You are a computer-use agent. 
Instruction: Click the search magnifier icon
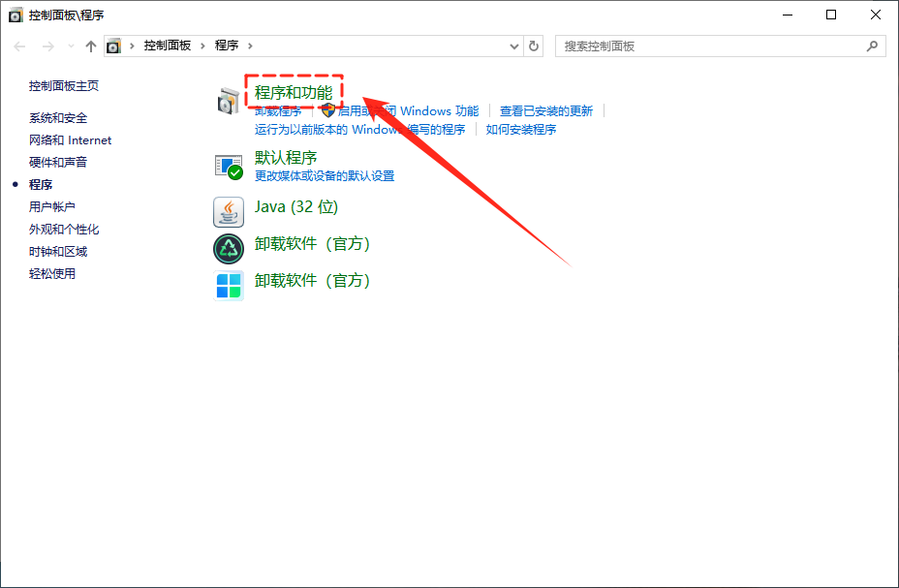click(872, 46)
